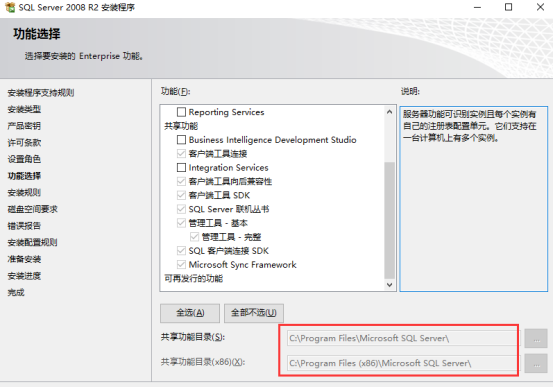Select the 安装配置规则 step
The width and height of the screenshot is (554, 387).
(x=33, y=242)
